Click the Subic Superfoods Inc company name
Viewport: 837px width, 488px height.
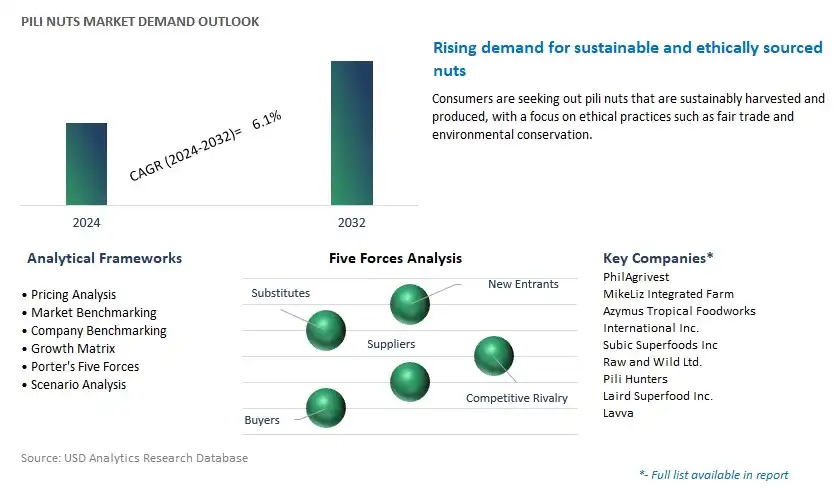pos(660,345)
